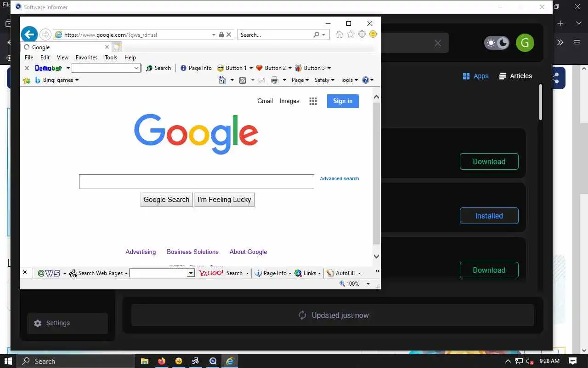This screenshot has width=588, height=368.
Task: Open the File menu
Action: 29,57
